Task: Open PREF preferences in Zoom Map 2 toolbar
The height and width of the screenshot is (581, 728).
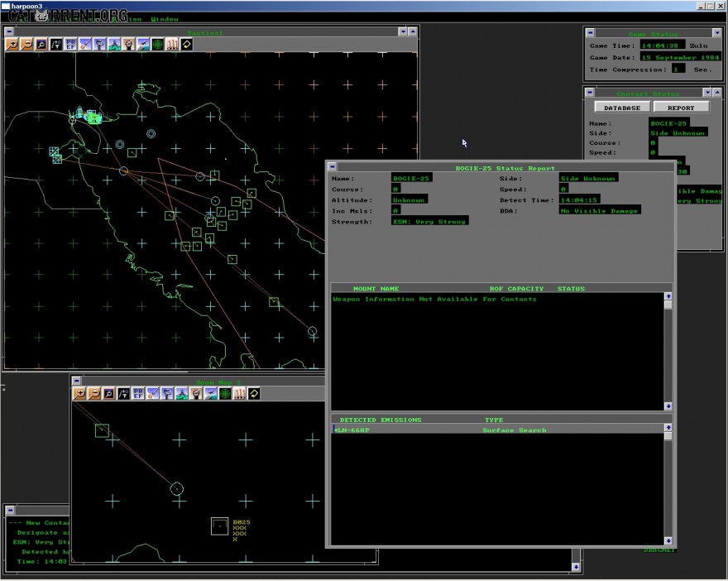Action: [138, 393]
